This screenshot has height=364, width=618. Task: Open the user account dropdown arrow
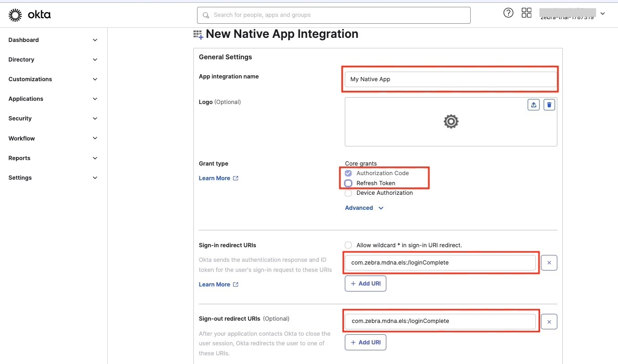point(602,14)
